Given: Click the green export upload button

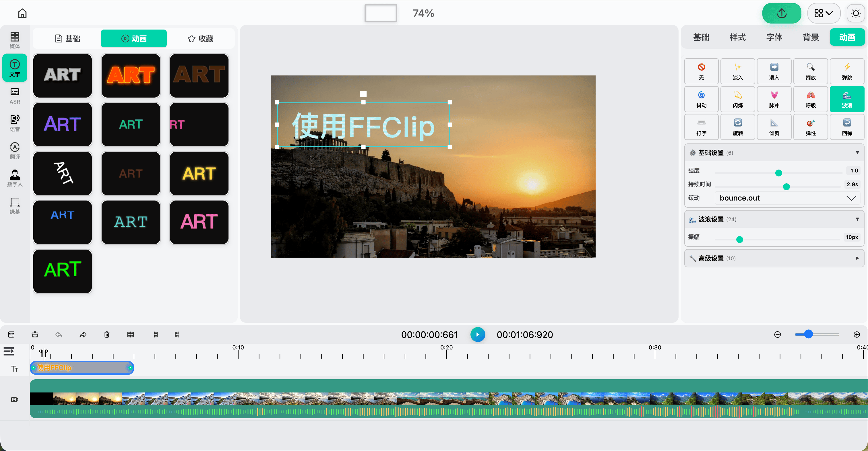Looking at the screenshot, I should pos(781,13).
